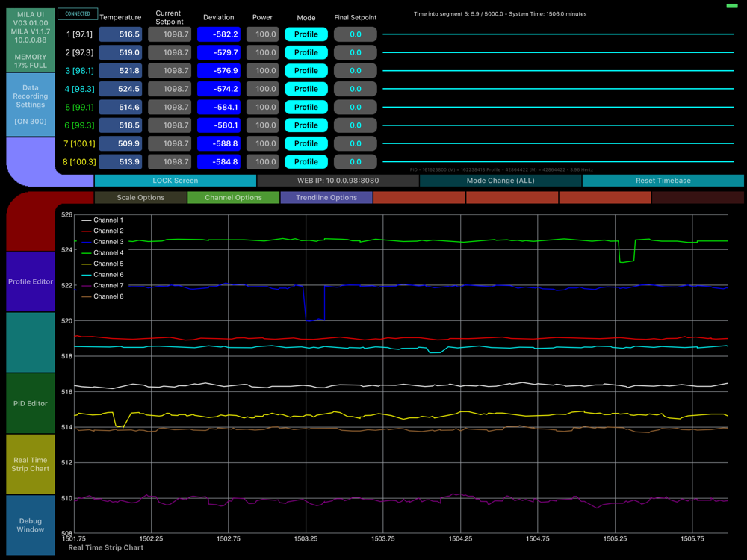Toggle the Profile mode button for channel 8
The height and width of the screenshot is (560, 747).
306,162
